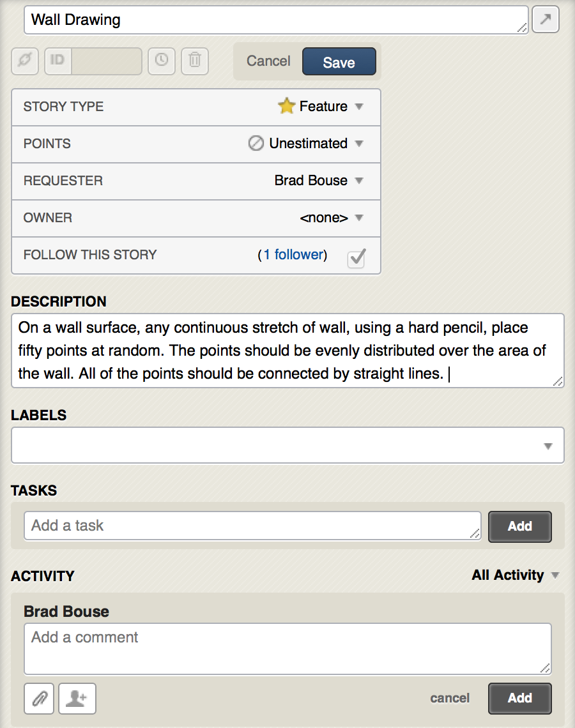Click the Add a task field

[252, 526]
